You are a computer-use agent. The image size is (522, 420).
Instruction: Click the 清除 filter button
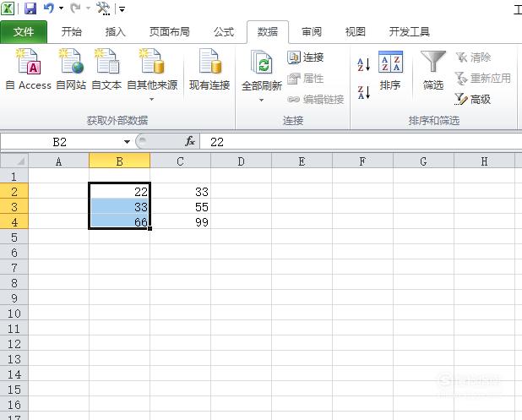pyautogui.click(x=473, y=57)
